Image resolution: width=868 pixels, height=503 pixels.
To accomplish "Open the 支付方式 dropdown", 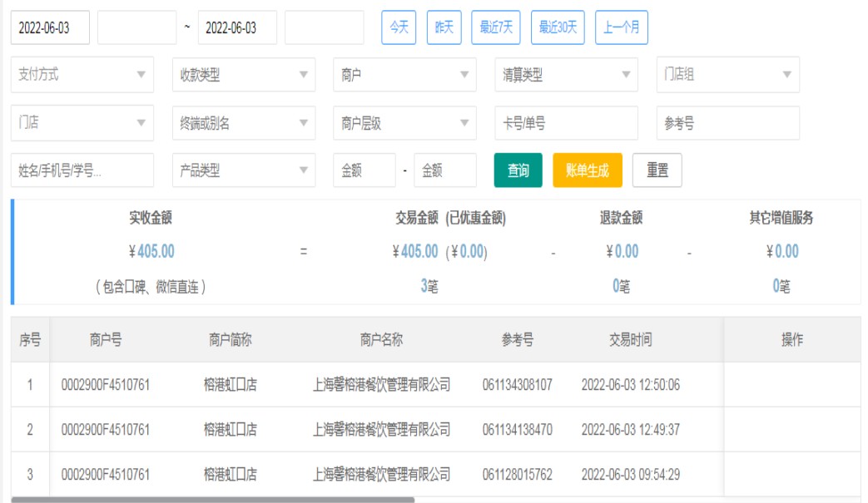I will click(82, 75).
